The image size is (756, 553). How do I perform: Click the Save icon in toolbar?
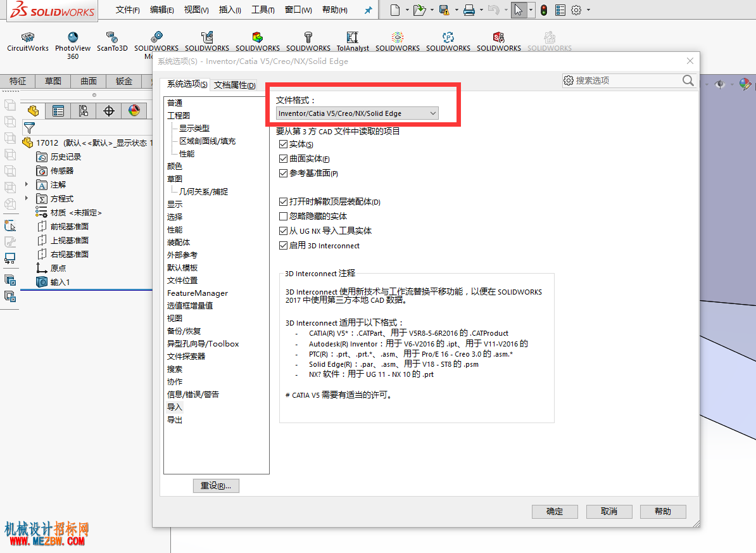click(x=444, y=10)
